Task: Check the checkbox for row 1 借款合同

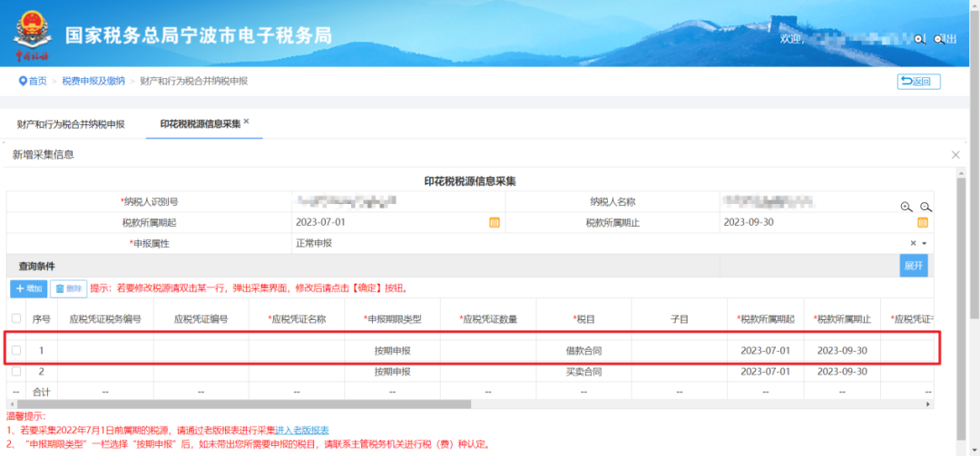Action: pyautogui.click(x=16, y=351)
